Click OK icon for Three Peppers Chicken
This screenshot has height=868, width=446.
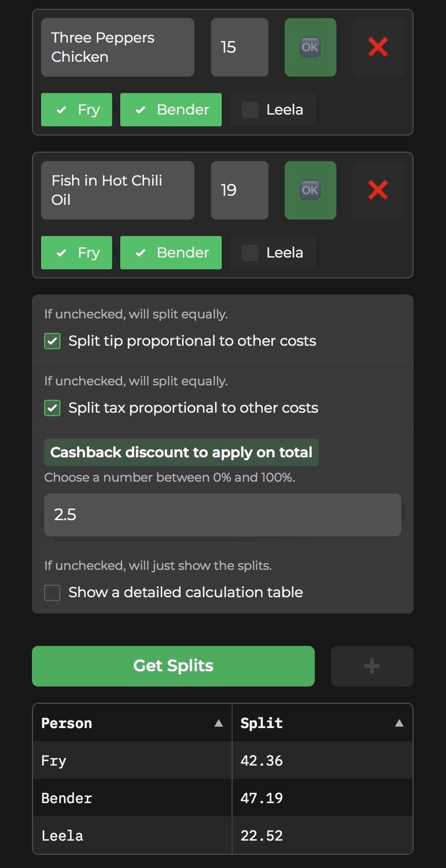tap(310, 47)
